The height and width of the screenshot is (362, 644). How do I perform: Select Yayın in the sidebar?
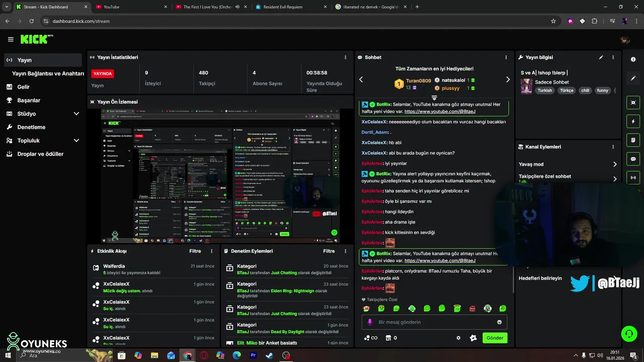[43, 60]
